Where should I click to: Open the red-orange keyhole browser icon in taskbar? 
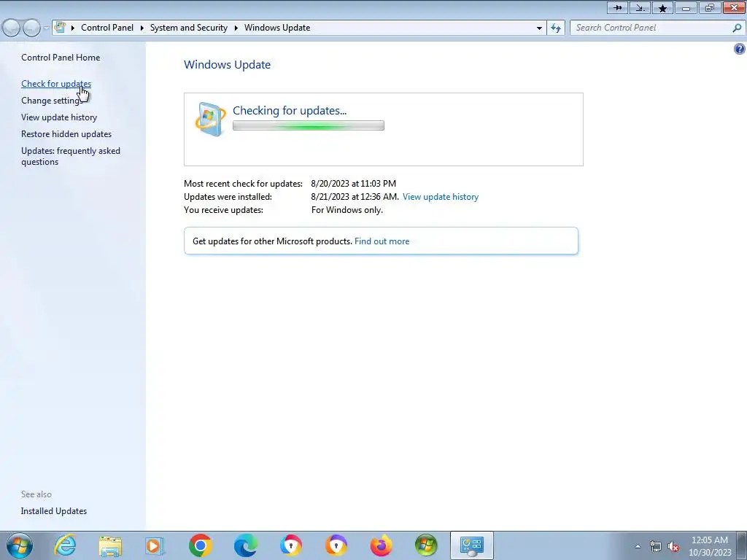tap(290, 545)
